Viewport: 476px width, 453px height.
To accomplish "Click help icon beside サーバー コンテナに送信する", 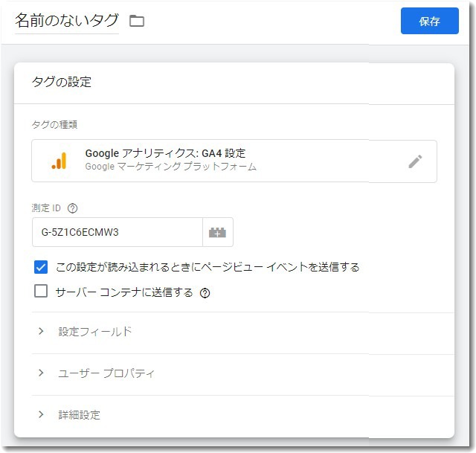I will (205, 292).
